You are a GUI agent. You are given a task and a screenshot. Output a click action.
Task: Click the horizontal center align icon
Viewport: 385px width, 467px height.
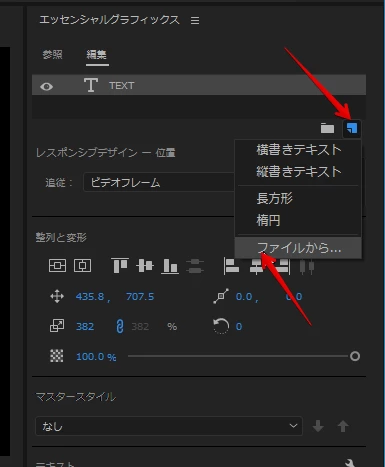(82, 266)
